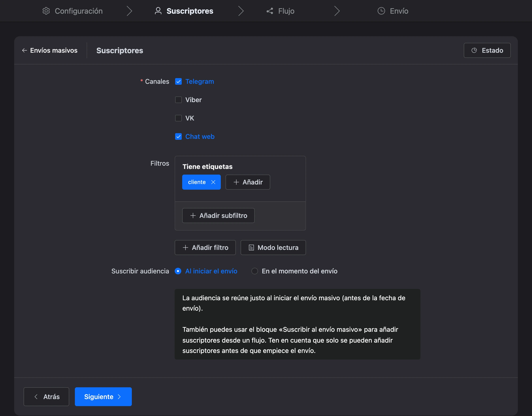Enable the Viber channel checkbox
Viewport: 532px width, 416px height.
click(x=178, y=100)
